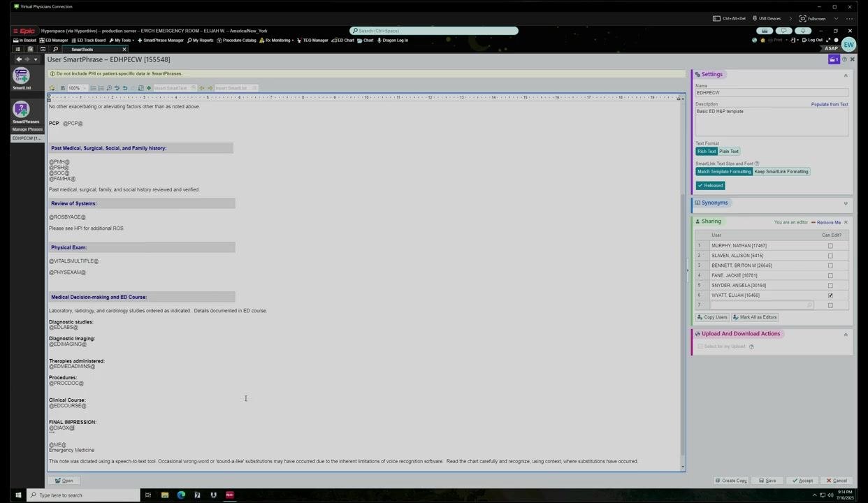Viewport: 868px width, 503px height.
Task: Expand the My Tools dropdown menu
Action: [x=122, y=41]
